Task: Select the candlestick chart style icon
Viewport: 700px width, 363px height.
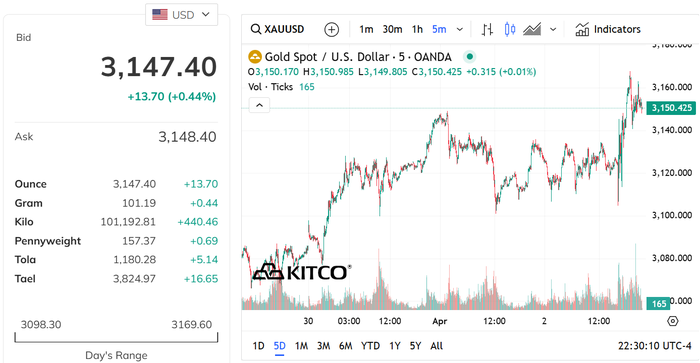Action: 510,29
